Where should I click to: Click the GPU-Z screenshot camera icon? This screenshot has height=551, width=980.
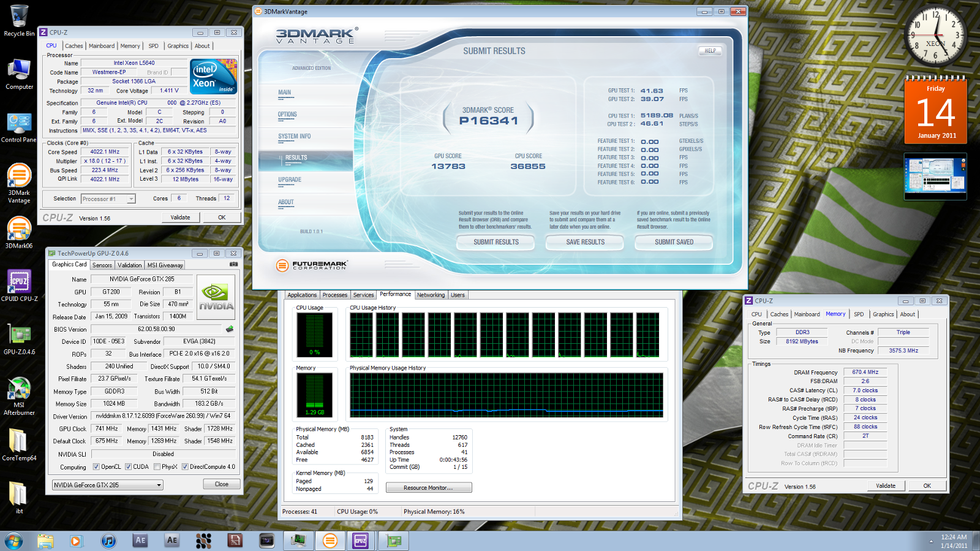click(x=233, y=264)
